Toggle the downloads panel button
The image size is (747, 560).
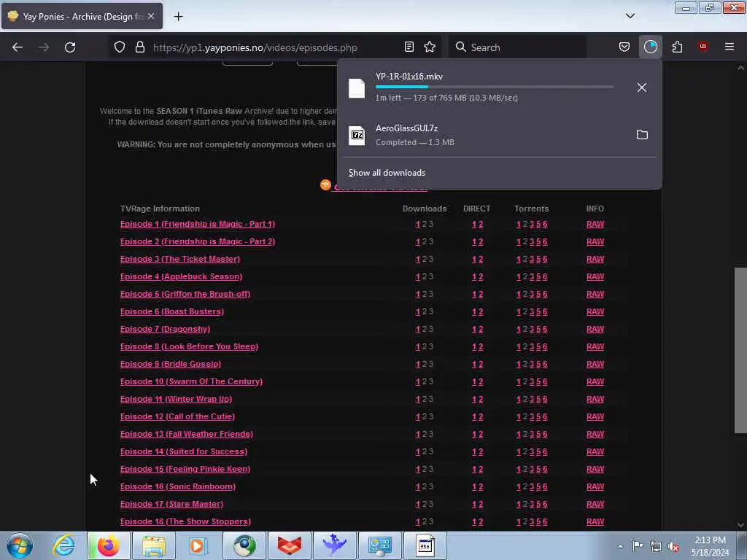click(x=650, y=47)
